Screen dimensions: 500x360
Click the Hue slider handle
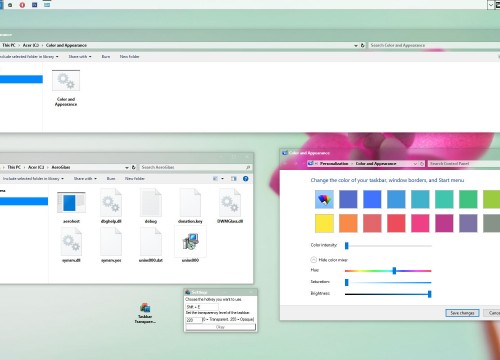pos(394,271)
